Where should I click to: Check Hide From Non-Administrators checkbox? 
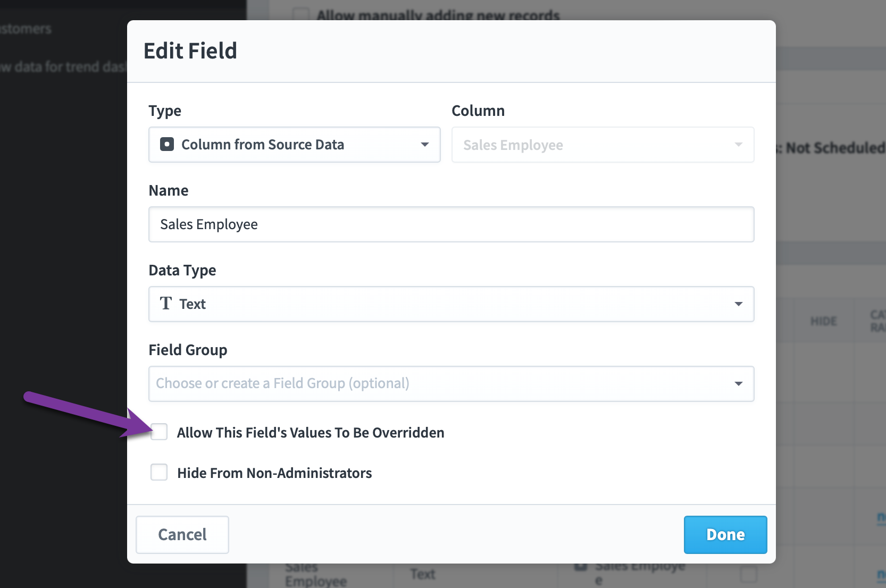(159, 472)
